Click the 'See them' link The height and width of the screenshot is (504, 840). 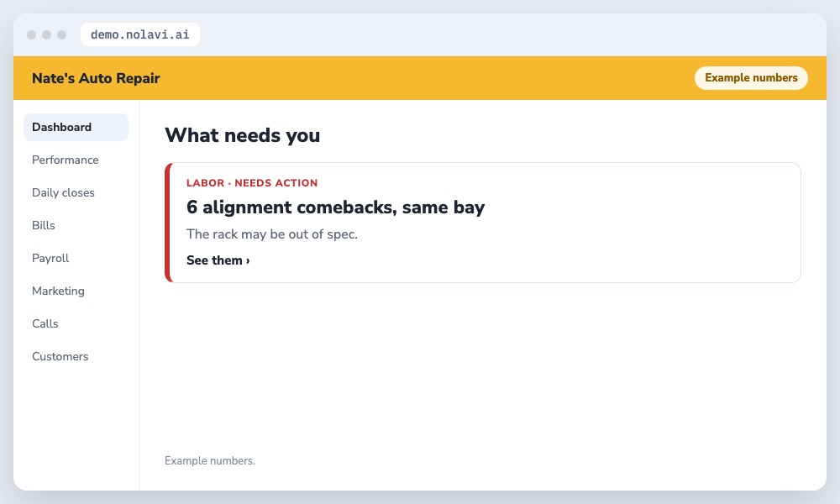pyautogui.click(x=218, y=260)
